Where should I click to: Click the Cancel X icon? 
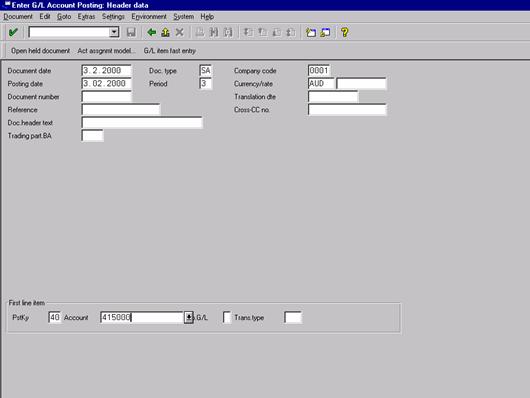point(179,32)
